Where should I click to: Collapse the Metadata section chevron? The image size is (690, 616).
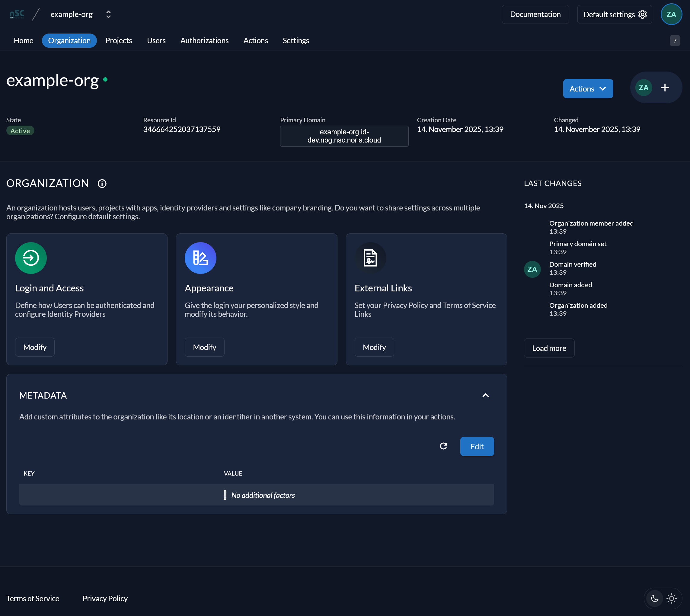pos(485,395)
